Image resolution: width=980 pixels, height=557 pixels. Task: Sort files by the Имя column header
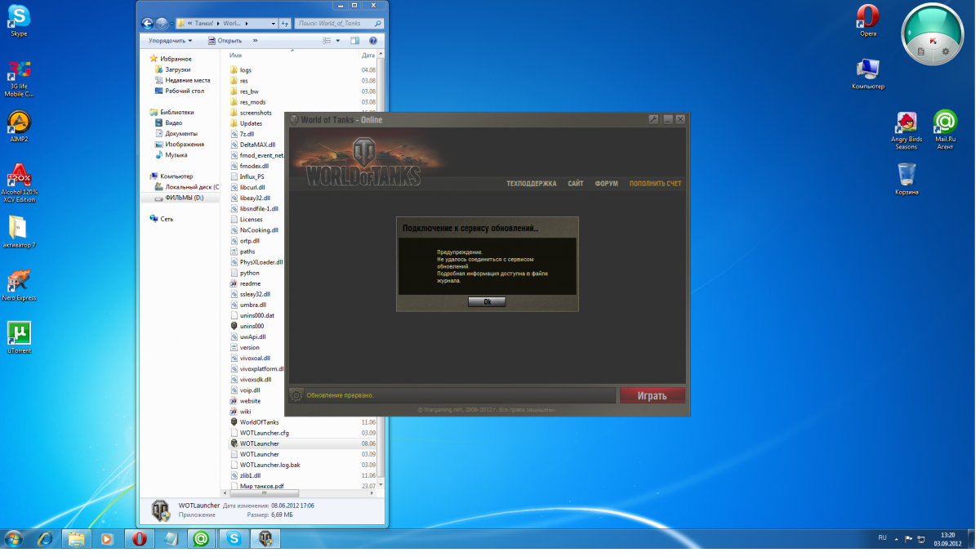235,56
